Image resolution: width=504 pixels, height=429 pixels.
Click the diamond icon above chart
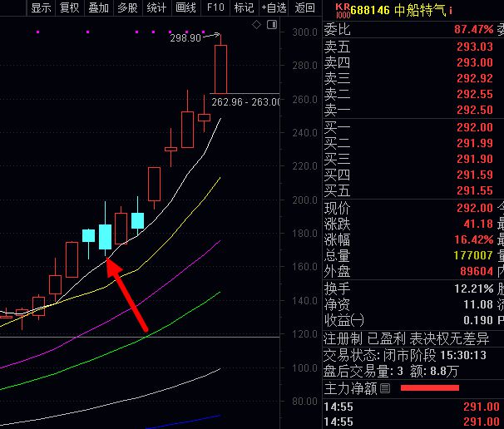coord(256,24)
